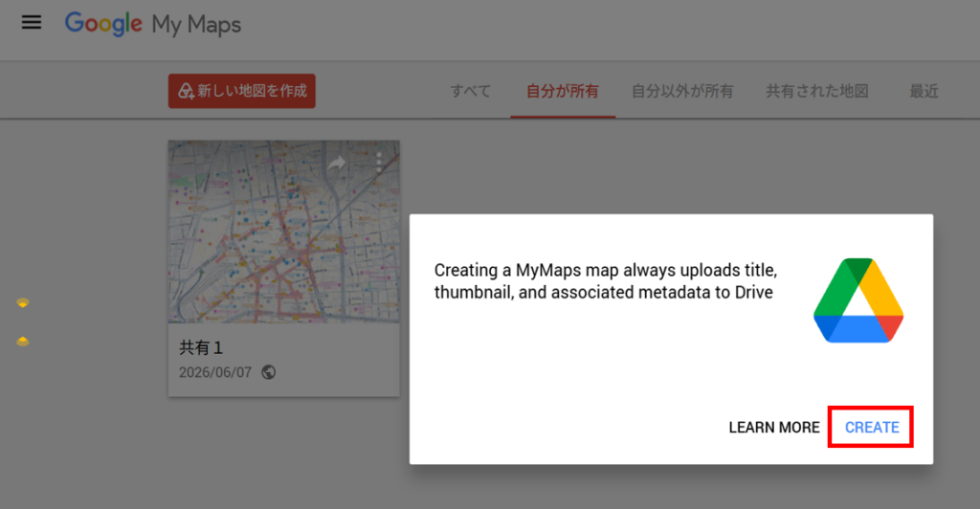The height and width of the screenshot is (509, 980).
Task: Switch to the すべて tab
Action: pyautogui.click(x=471, y=91)
